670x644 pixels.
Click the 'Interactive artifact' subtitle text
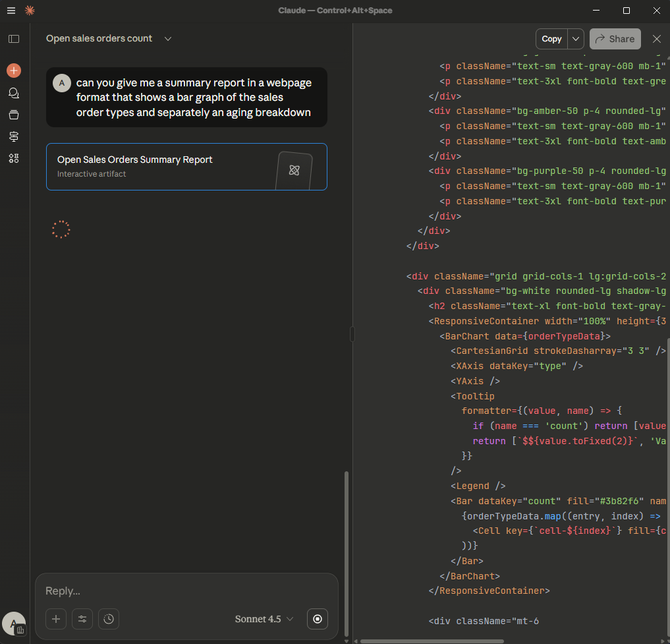(x=92, y=174)
